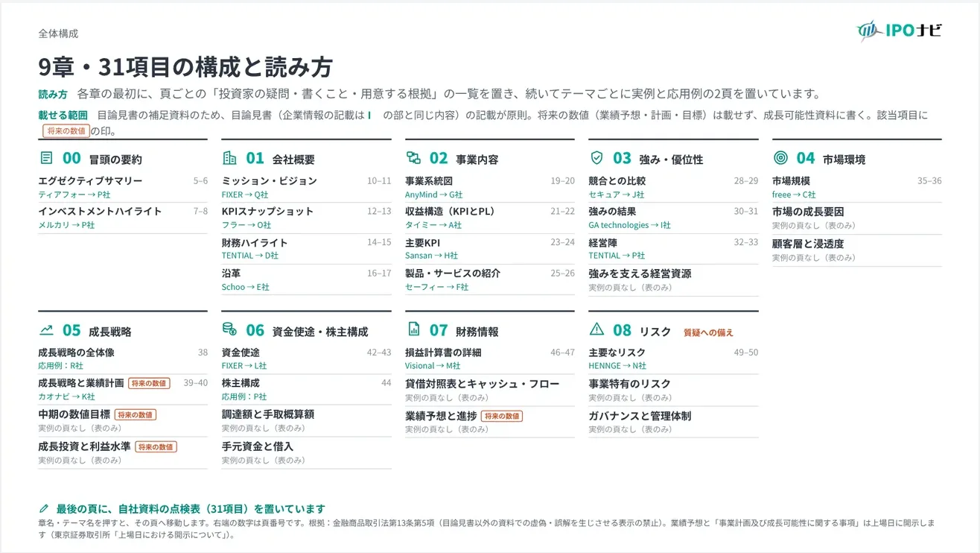Click the 03 強み・優位性 shield icon

click(x=596, y=158)
